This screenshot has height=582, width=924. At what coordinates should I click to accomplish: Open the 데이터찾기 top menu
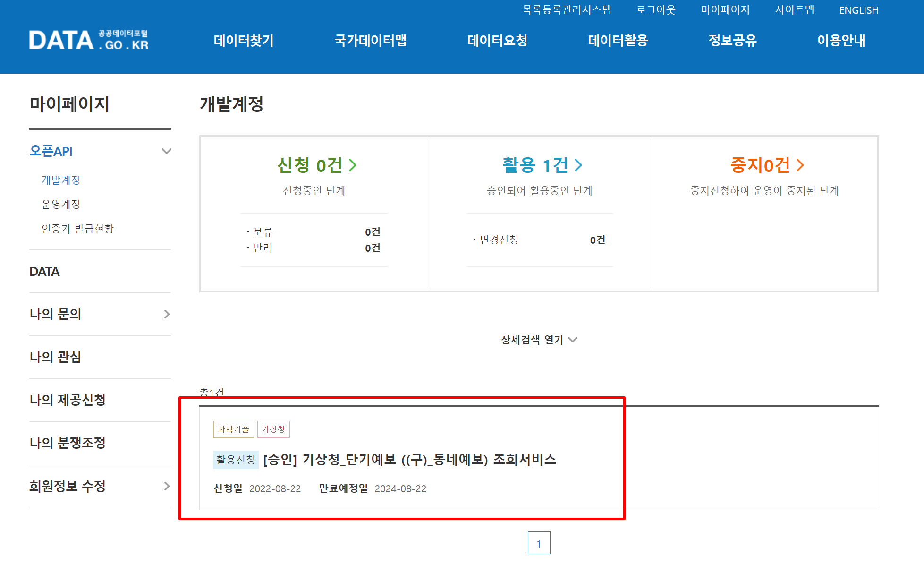point(243,41)
